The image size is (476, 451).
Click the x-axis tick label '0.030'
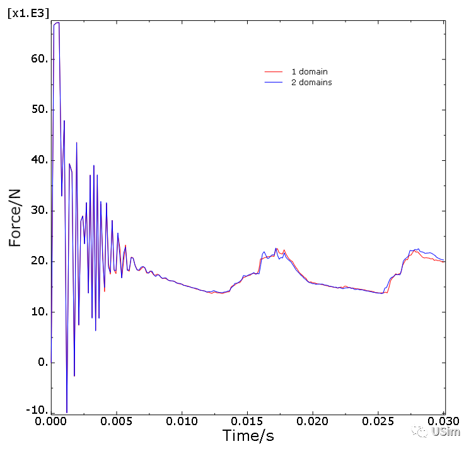[x=443, y=421]
